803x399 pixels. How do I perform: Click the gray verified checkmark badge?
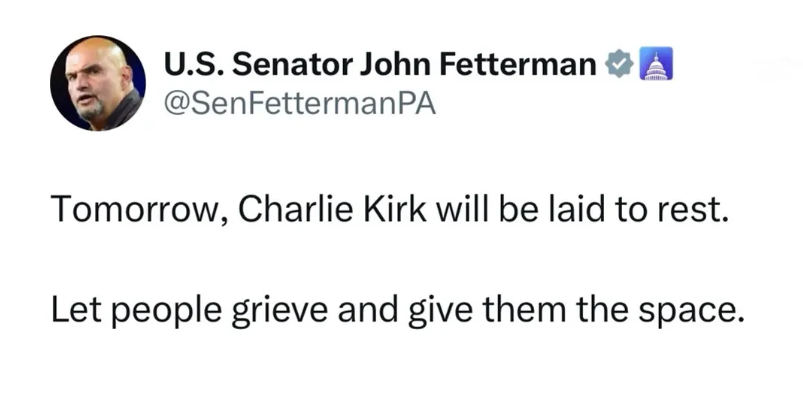(620, 64)
